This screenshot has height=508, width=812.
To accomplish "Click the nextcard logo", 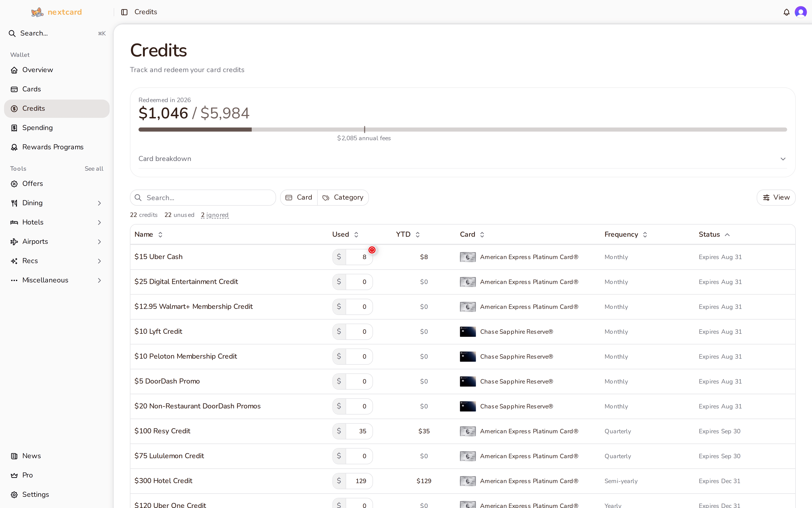I will [x=56, y=12].
